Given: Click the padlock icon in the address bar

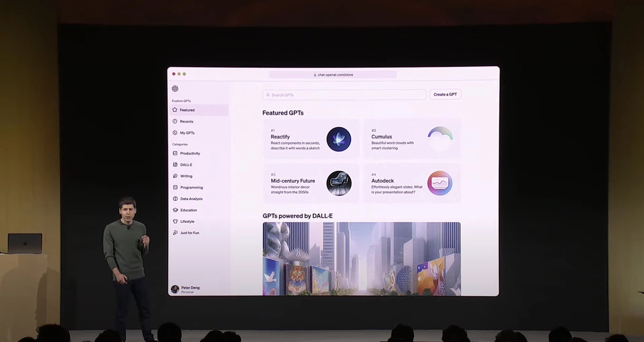Looking at the screenshot, I should click(x=315, y=75).
